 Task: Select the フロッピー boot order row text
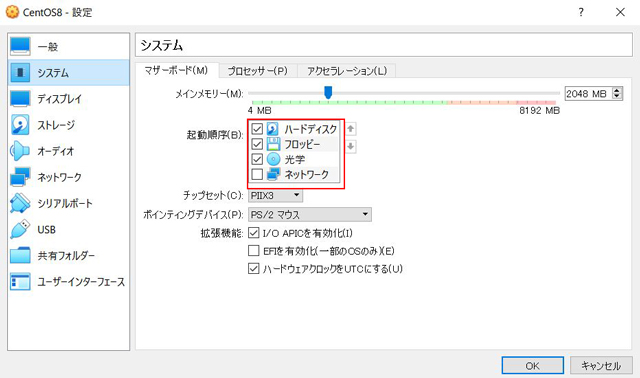coord(302,144)
